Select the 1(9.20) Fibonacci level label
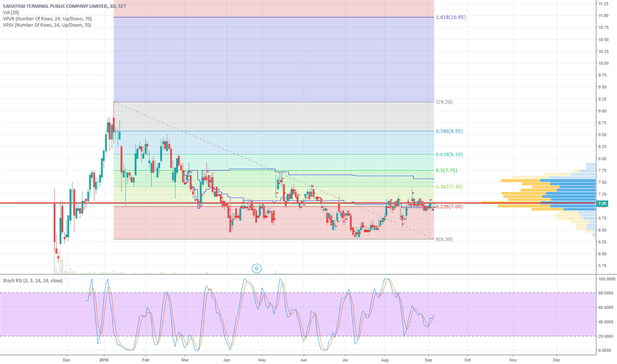Screen dimensions: 617x364 [x=444, y=102]
